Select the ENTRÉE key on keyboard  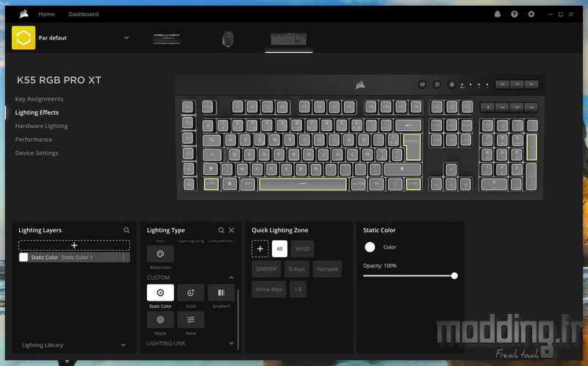(x=412, y=148)
